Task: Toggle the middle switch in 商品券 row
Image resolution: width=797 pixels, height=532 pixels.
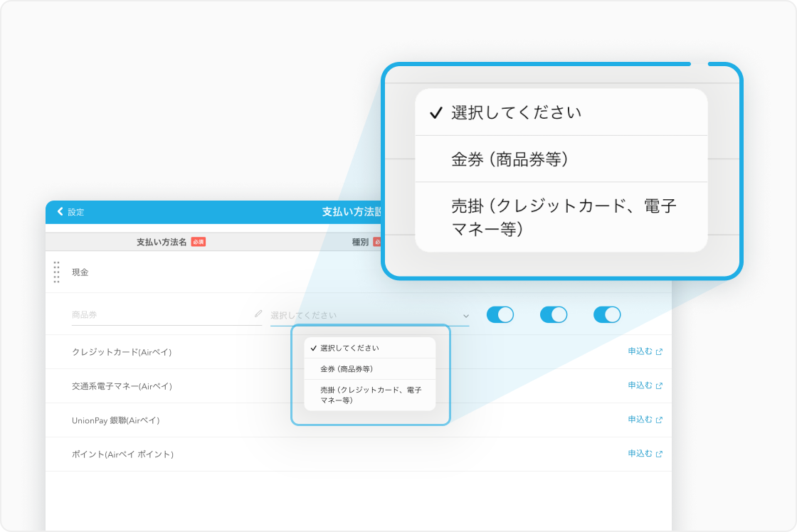Action: (x=554, y=314)
